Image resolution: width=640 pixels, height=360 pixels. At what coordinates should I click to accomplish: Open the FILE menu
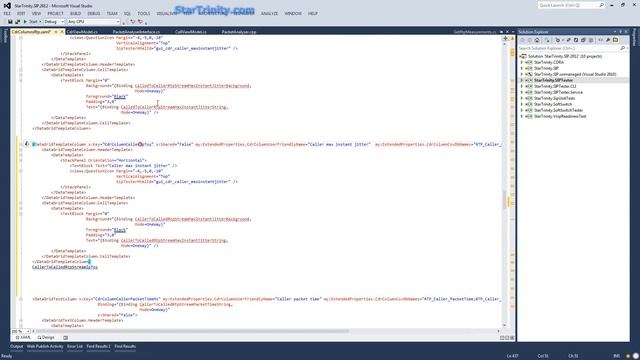pos(7,13)
